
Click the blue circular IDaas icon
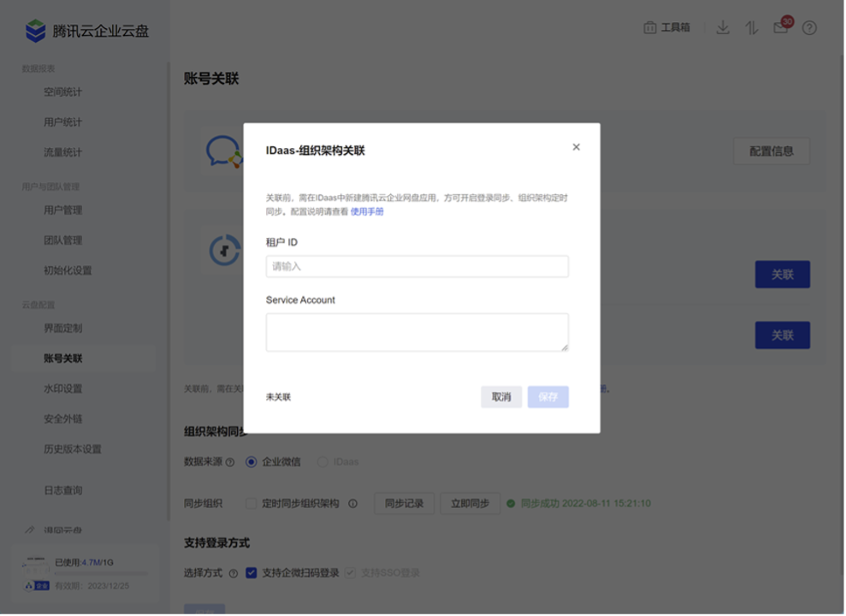225,251
